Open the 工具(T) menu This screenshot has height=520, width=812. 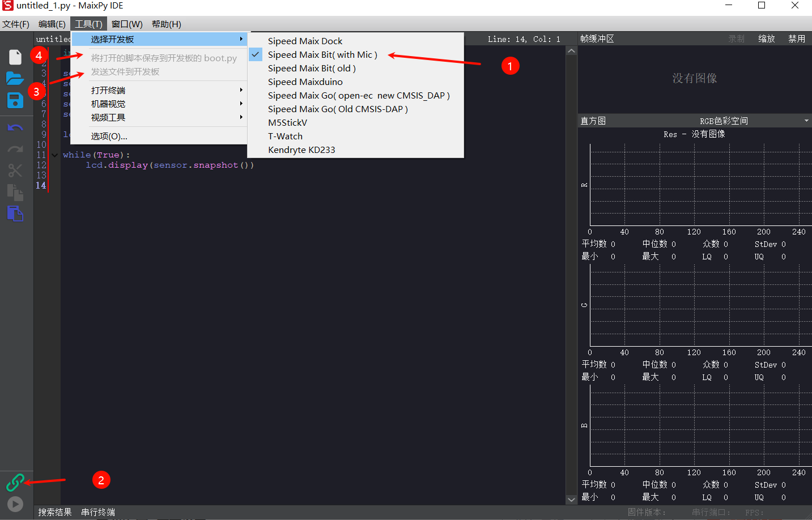(89, 24)
